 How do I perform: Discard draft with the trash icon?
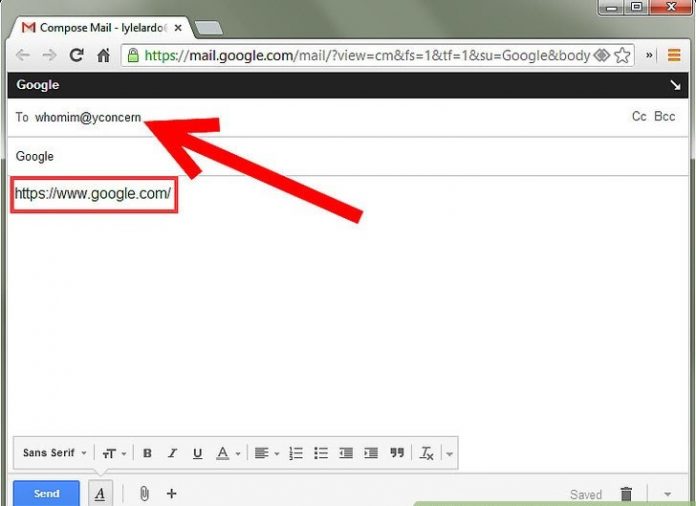pyautogui.click(x=626, y=494)
